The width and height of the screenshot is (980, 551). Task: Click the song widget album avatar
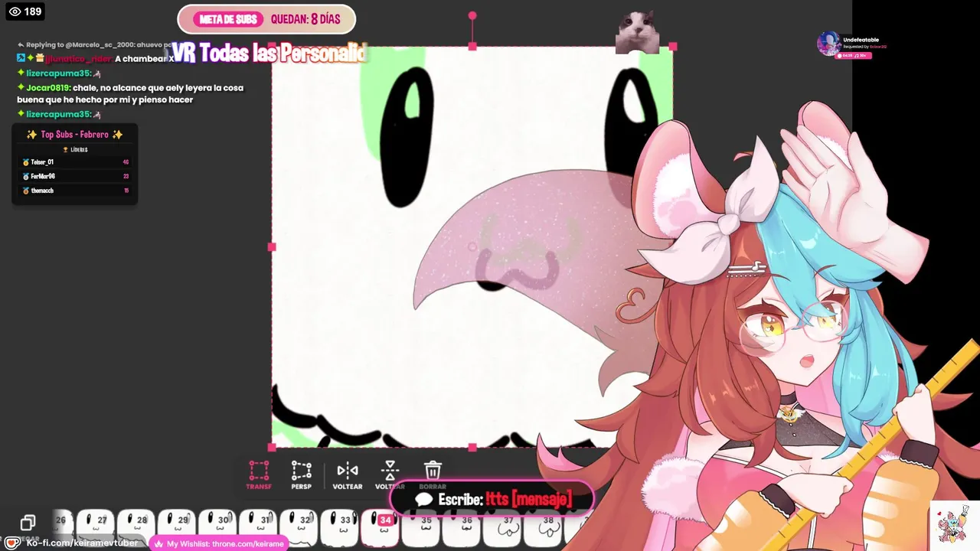coord(828,44)
